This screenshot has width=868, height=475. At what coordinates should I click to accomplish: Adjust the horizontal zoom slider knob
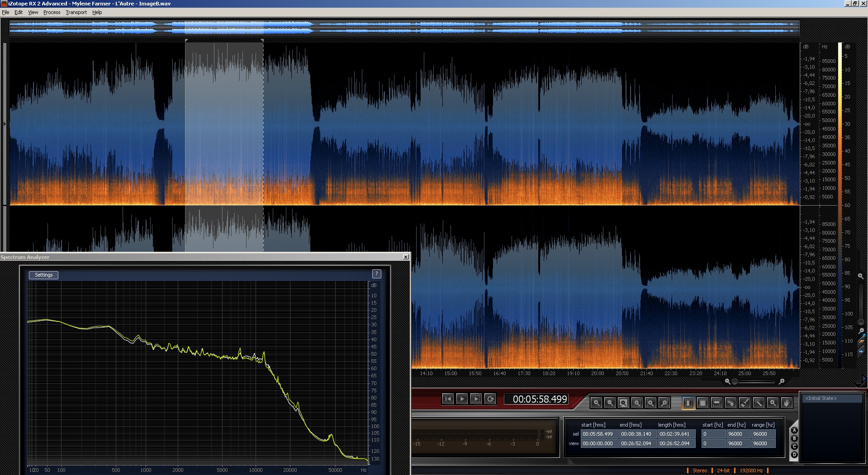pos(735,381)
